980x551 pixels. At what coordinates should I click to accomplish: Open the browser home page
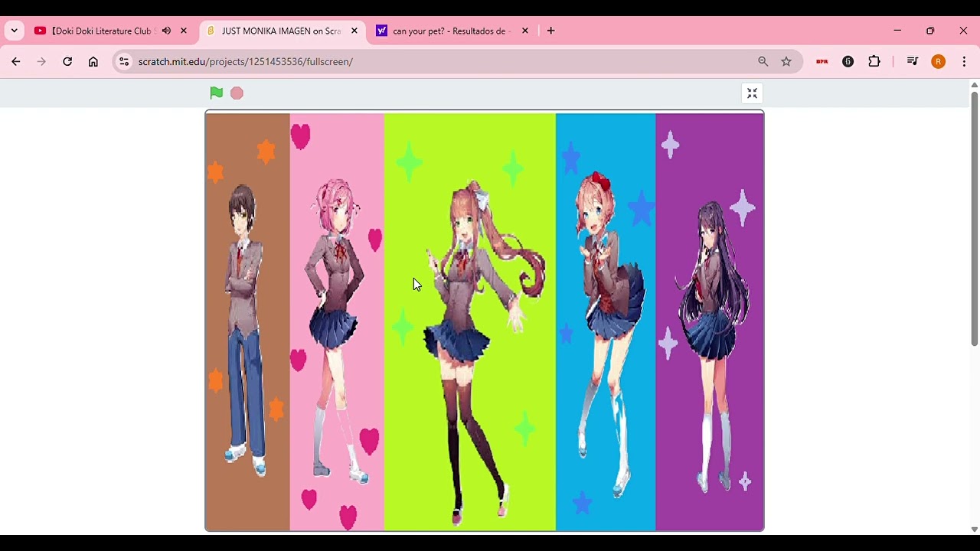93,61
